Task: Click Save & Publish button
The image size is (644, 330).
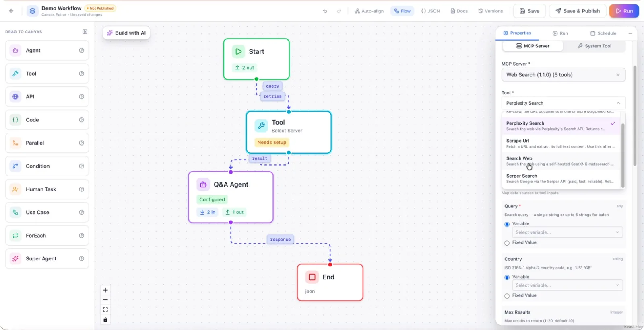Action: (x=578, y=11)
